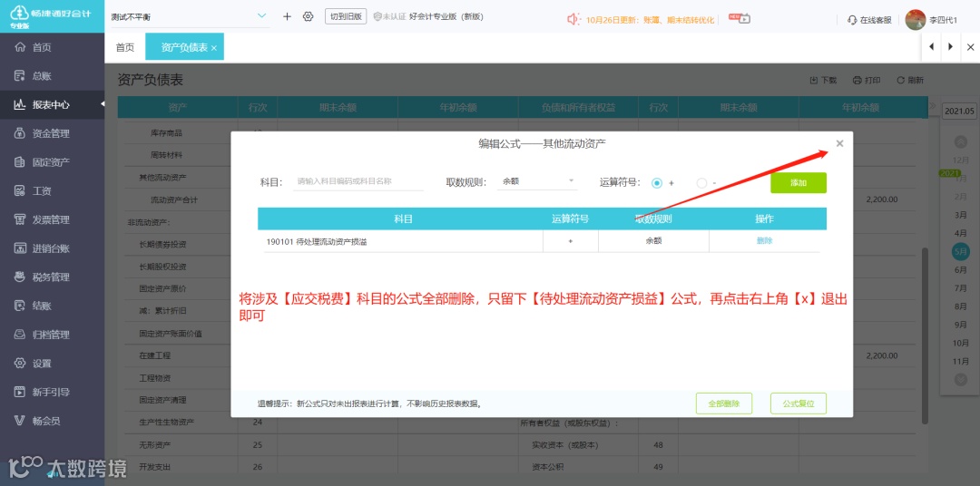The width and height of the screenshot is (980, 486).
Task: Select 8月 in the month timeline
Action: (x=961, y=306)
